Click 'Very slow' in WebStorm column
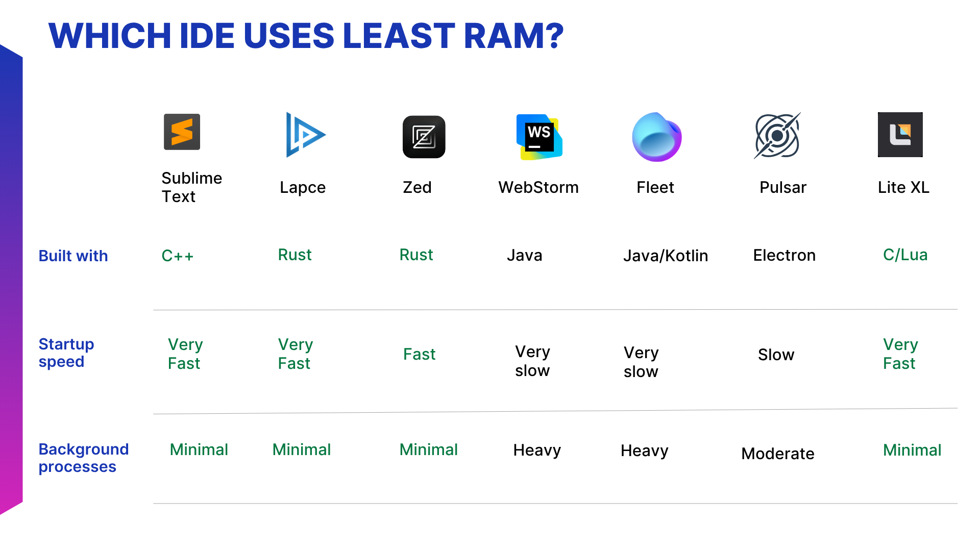This screenshot has width=980, height=551. point(532,361)
